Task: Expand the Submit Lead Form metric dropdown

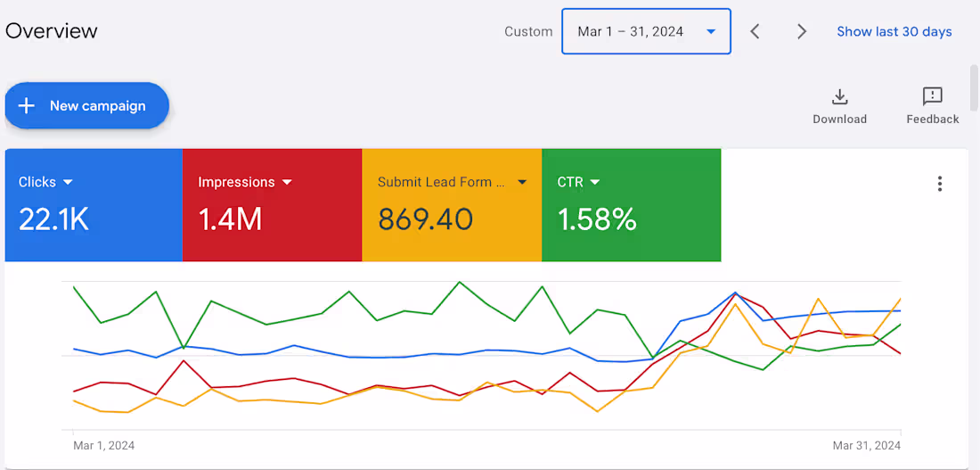Action: coord(522,182)
